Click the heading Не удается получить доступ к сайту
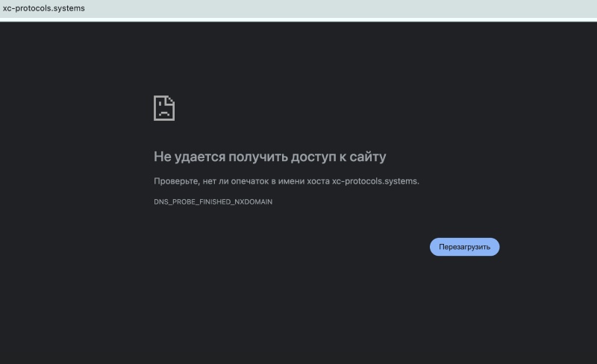This screenshot has width=597, height=364. click(269, 157)
